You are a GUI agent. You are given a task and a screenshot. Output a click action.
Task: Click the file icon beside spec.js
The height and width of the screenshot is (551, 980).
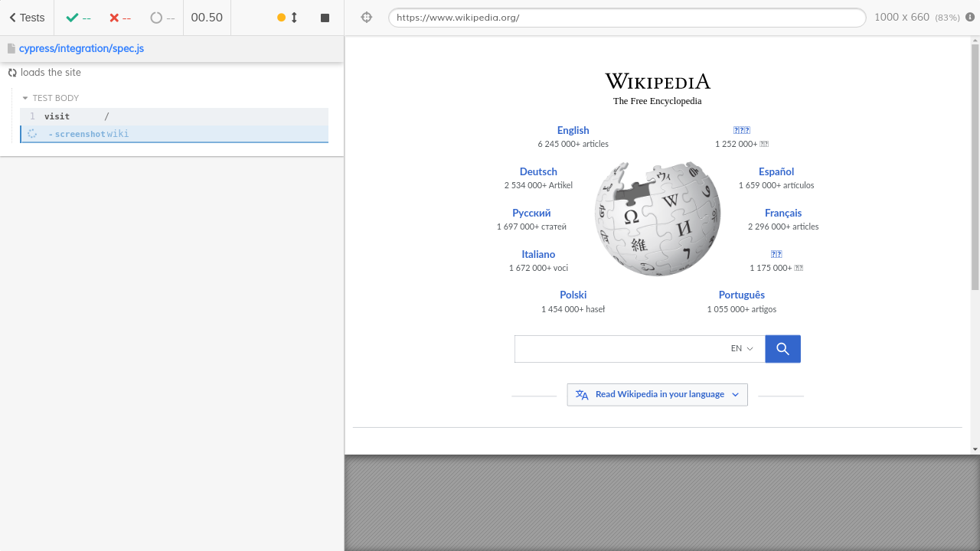(11, 48)
